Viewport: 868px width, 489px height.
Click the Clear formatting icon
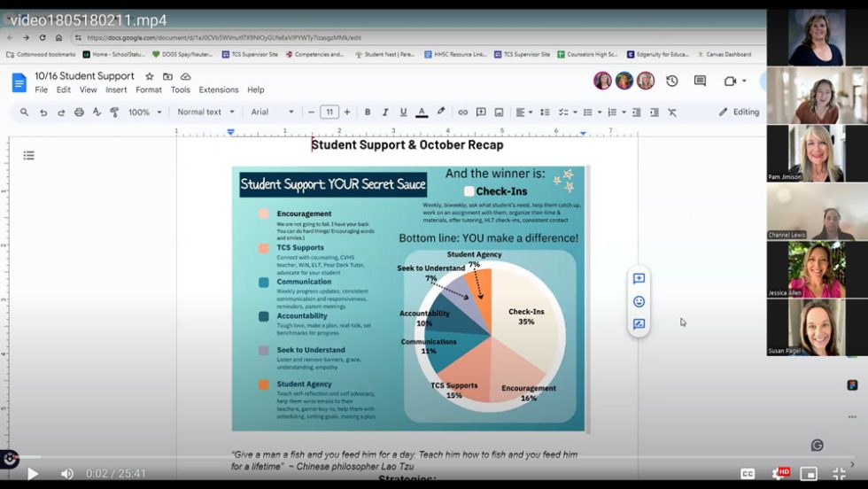coord(672,113)
